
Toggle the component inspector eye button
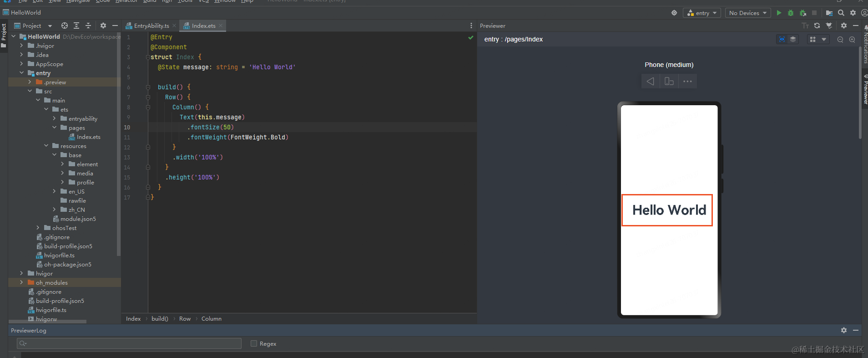click(782, 40)
